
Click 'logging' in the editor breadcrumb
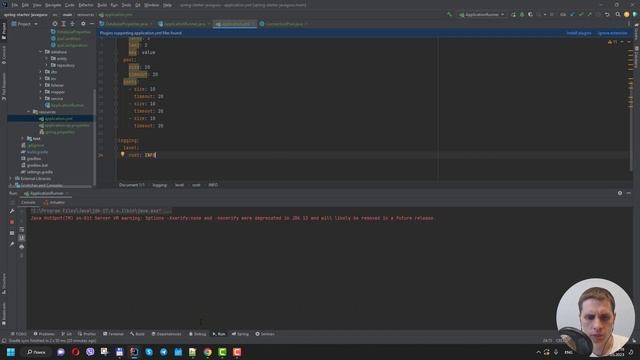pyautogui.click(x=160, y=185)
